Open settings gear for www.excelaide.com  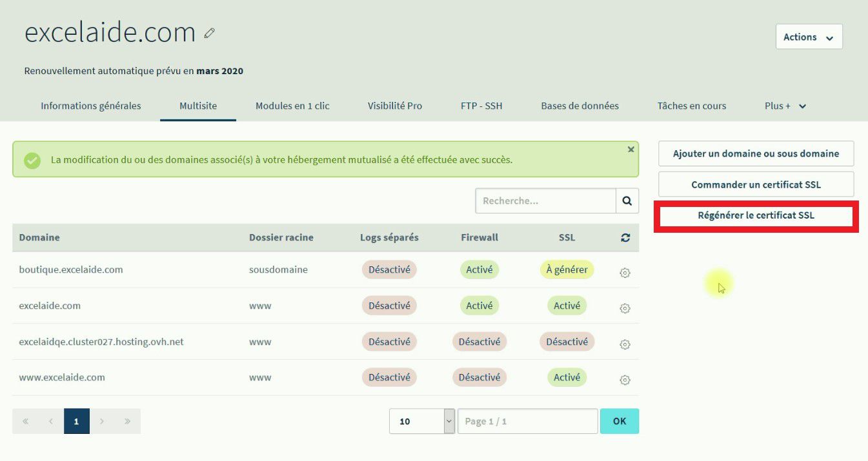click(x=625, y=380)
